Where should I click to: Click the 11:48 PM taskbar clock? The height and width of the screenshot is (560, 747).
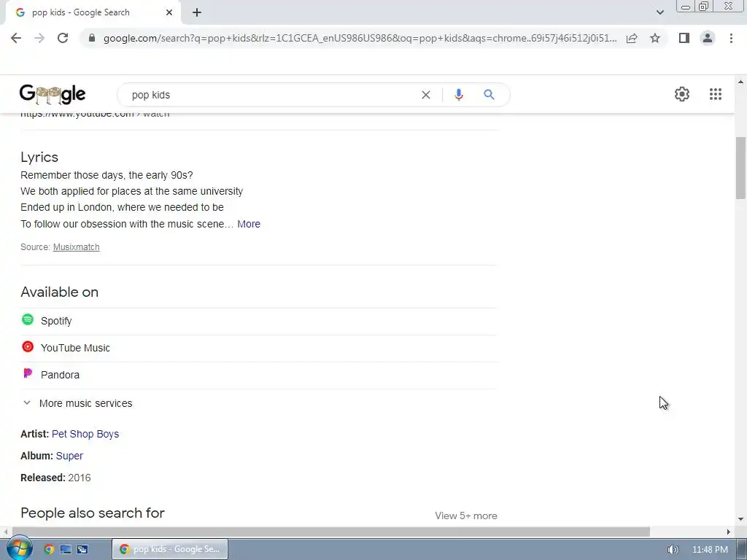pyautogui.click(x=710, y=550)
